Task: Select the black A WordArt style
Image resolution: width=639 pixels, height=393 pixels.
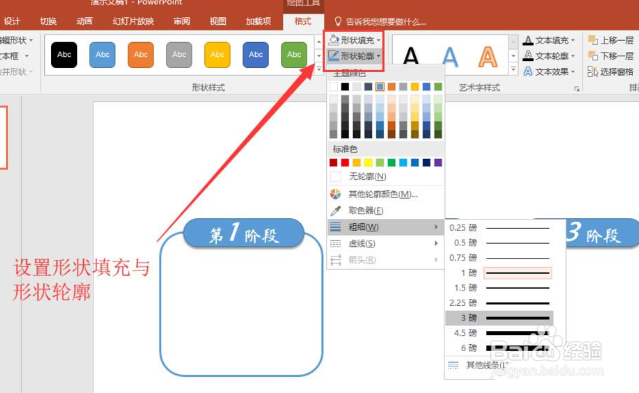Action: [411, 56]
